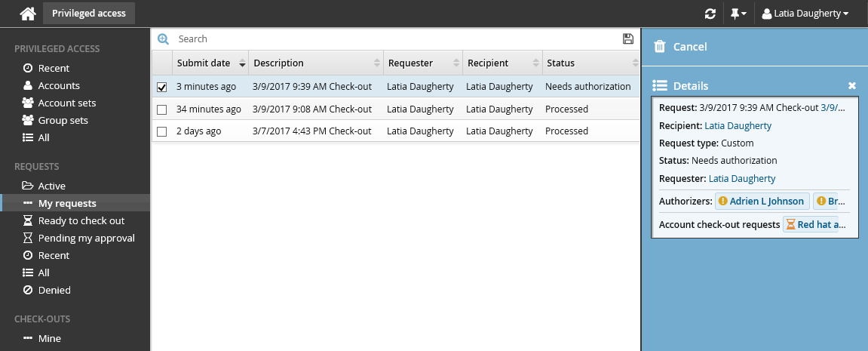Image resolution: width=868 pixels, height=351 pixels.
Task: Click into the Search field
Action: (392, 38)
